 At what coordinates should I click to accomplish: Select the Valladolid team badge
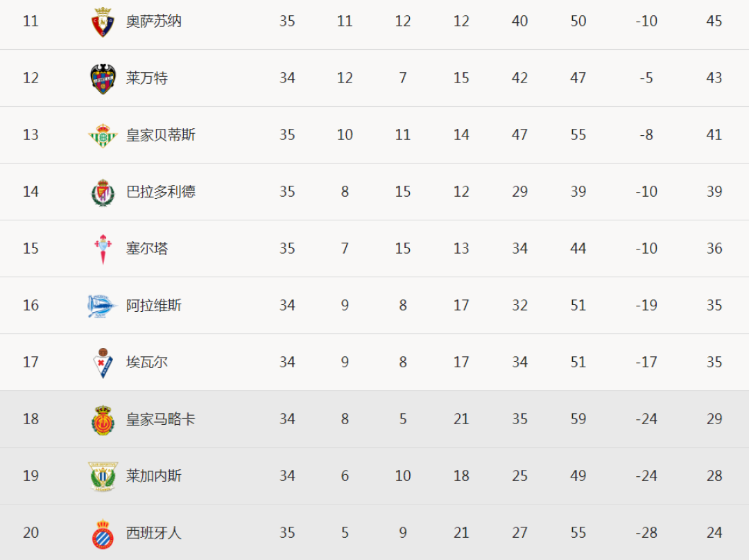[x=103, y=192]
